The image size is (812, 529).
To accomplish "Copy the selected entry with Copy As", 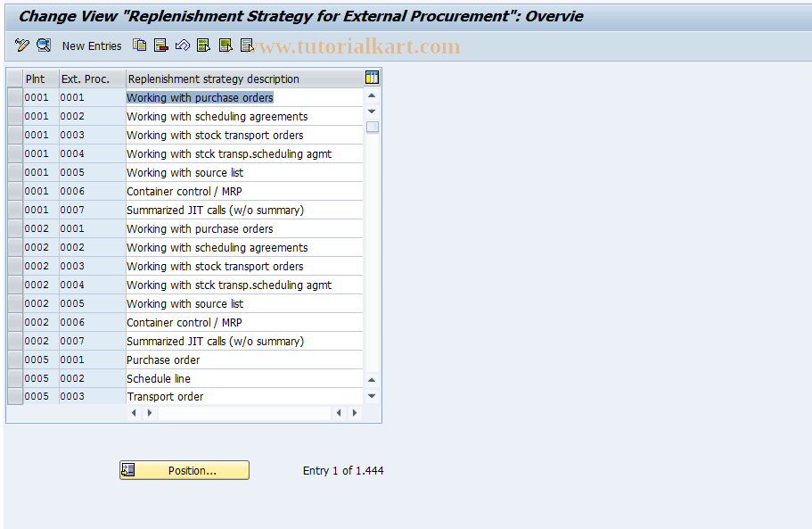I will coord(140,45).
